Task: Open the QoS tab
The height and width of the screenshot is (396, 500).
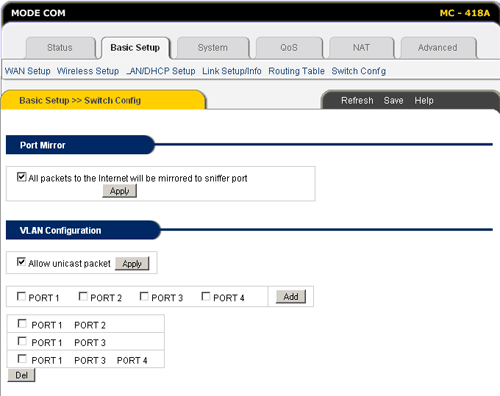Action: 289,48
